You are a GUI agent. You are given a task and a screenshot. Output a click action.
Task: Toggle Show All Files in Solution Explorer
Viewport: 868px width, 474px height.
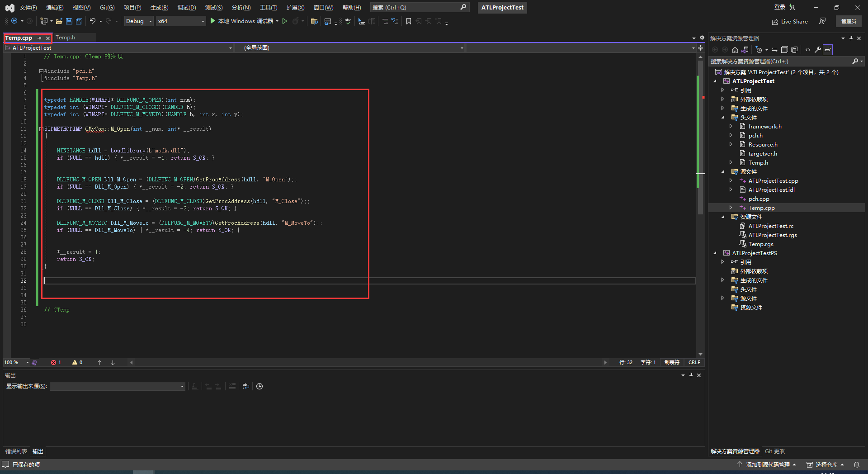pos(794,50)
